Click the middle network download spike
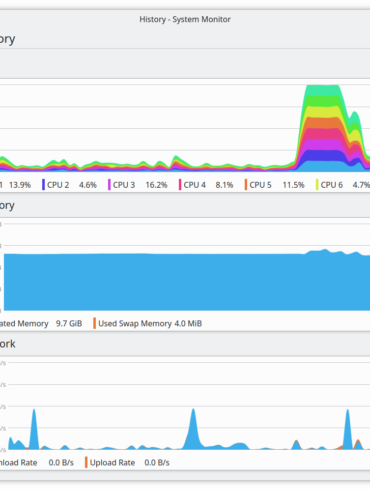Screen dimensions: 370x490 coord(193,430)
